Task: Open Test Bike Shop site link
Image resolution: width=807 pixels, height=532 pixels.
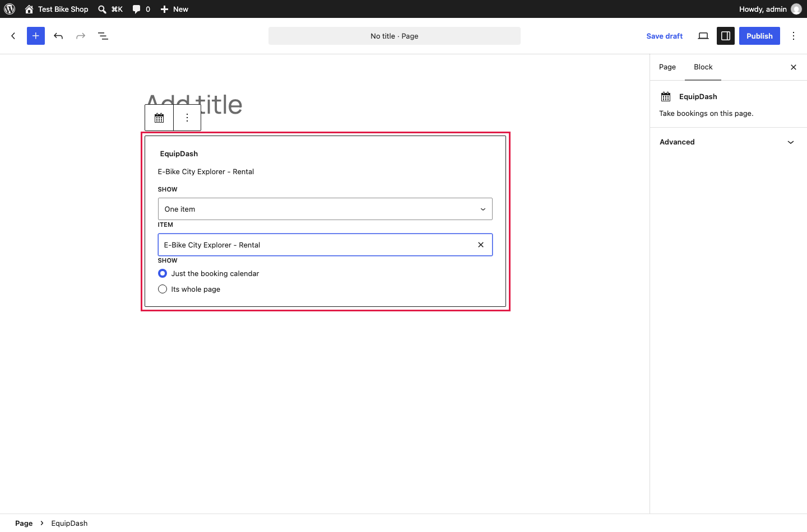Action: (x=57, y=9)
